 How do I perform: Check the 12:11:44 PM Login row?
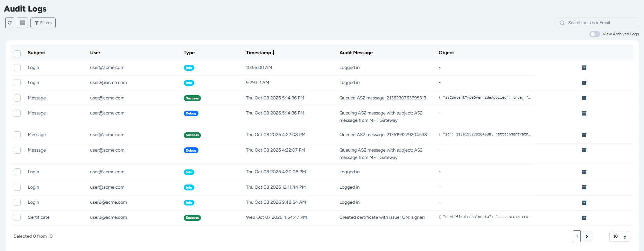click(x=17, y=187)
